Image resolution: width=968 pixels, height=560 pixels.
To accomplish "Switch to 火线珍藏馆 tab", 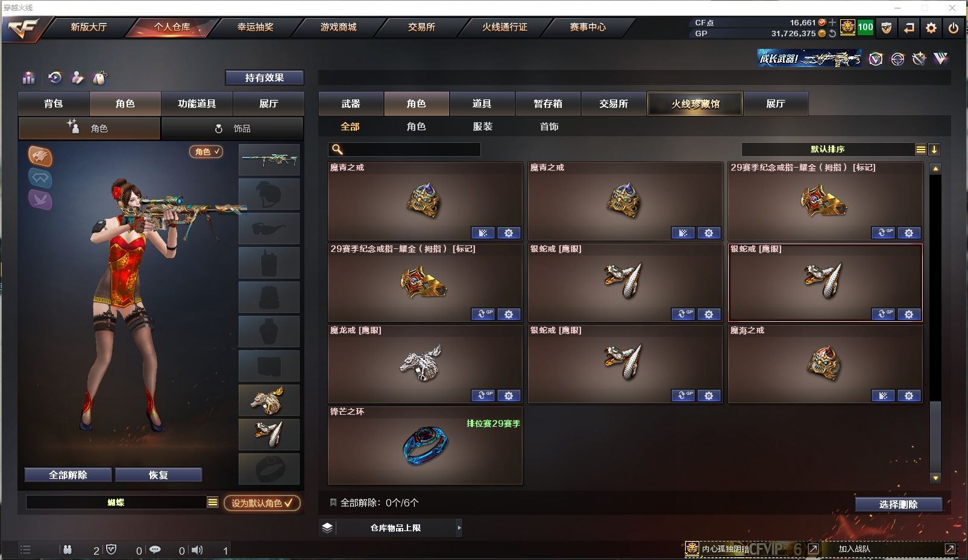I will [x=695, y=104].
